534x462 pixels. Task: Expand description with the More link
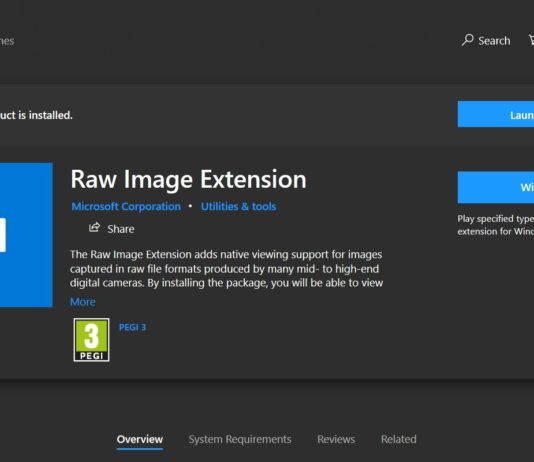click(83, 302)
